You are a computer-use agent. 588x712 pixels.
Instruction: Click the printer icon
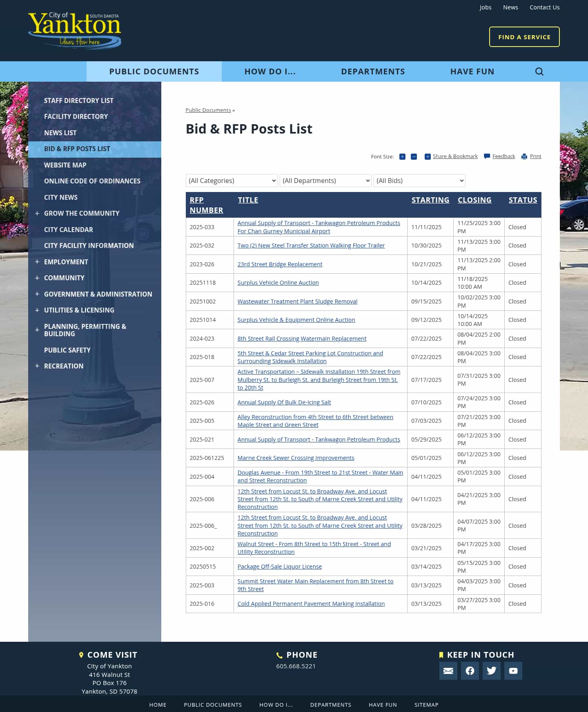pos(524,156)
